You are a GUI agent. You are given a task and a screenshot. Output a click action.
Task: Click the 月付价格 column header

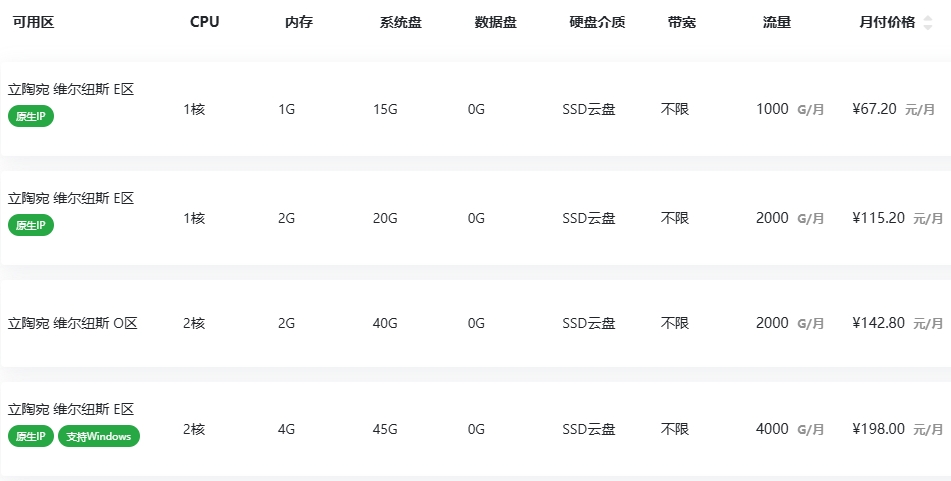click(x=887, y=22)
